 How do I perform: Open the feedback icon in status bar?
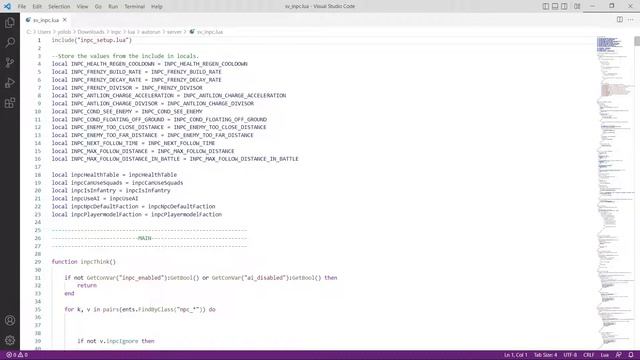pos(618,355)
